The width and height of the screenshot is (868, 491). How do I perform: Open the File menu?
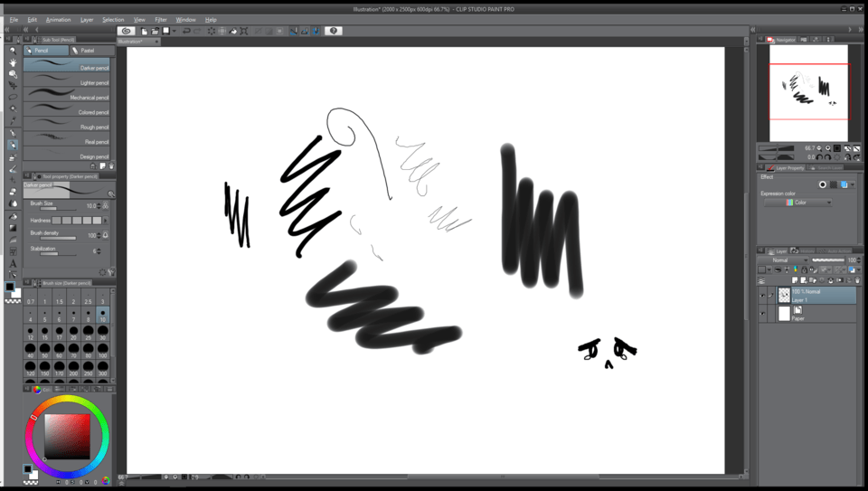(x=14, y=19)
